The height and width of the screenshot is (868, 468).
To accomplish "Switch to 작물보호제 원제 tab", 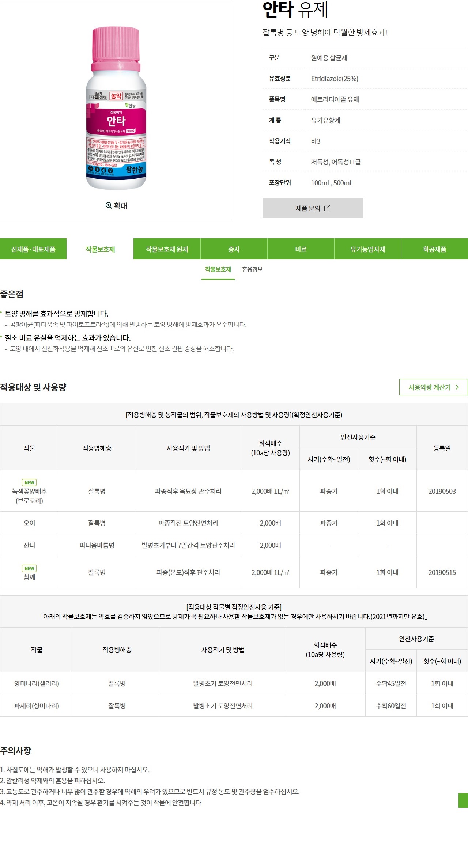I will click(167, 249).
